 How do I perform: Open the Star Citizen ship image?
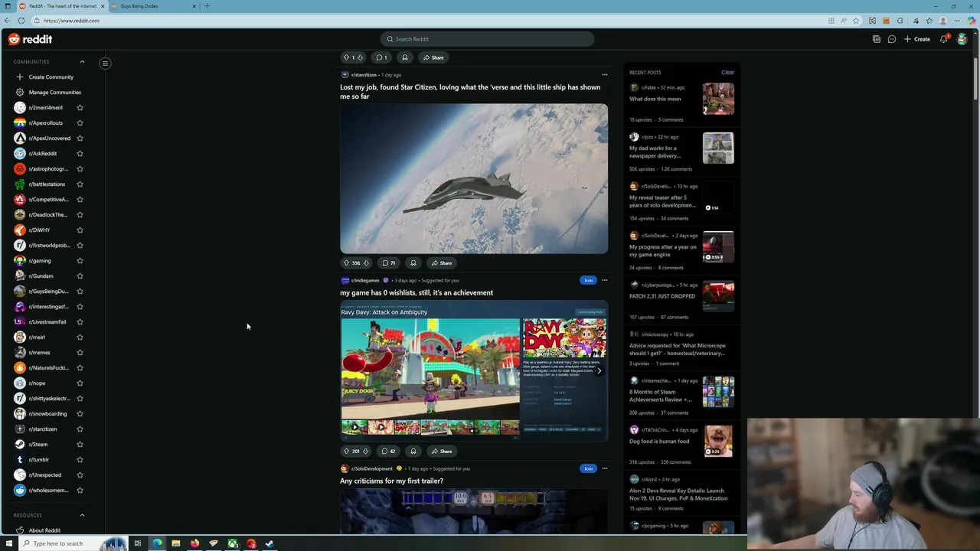(474, 179)
